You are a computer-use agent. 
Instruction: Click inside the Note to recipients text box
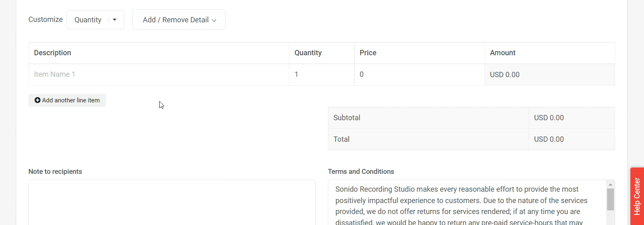point(172,202)
